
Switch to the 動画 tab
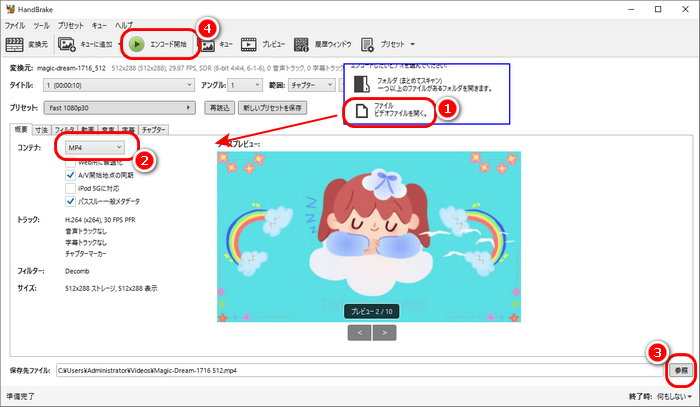tap(88, 130)
